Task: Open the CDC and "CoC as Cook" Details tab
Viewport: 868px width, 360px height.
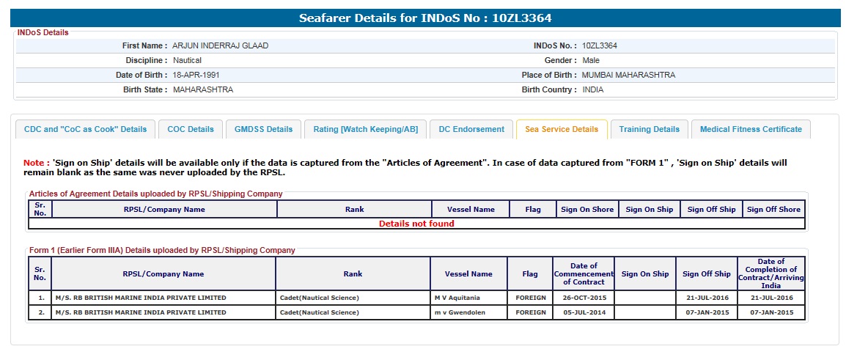Action: 85,129
